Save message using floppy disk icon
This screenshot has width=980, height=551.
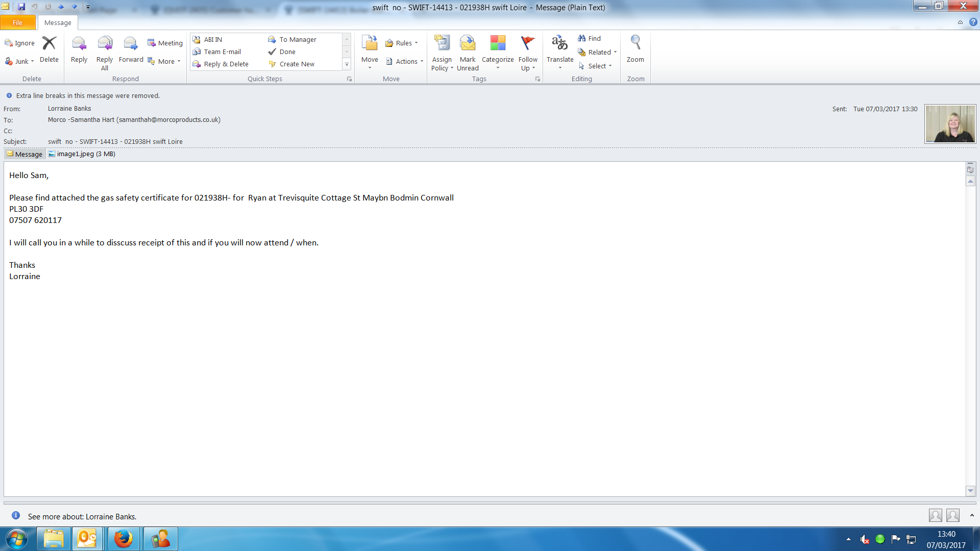[x=21, y=7]
